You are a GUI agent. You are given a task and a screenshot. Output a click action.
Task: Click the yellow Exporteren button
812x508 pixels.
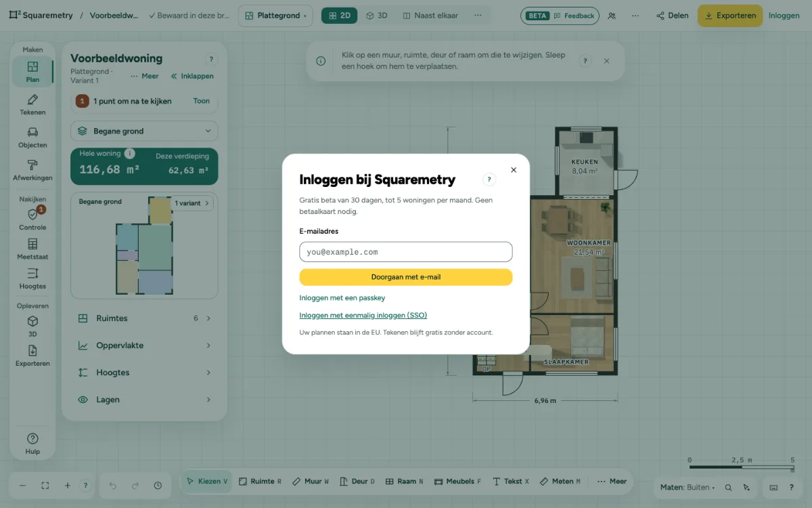point(730,16)
